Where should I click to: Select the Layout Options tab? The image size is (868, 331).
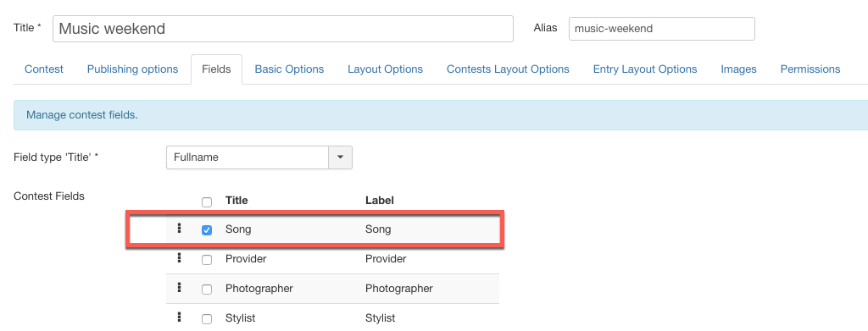pyautogui.click(x=386, y=69)
